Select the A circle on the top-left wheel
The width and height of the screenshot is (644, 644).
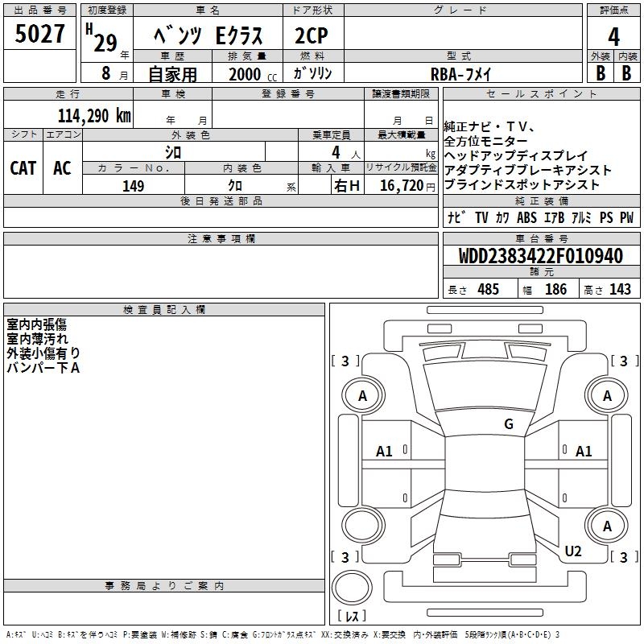coord(362,396)
